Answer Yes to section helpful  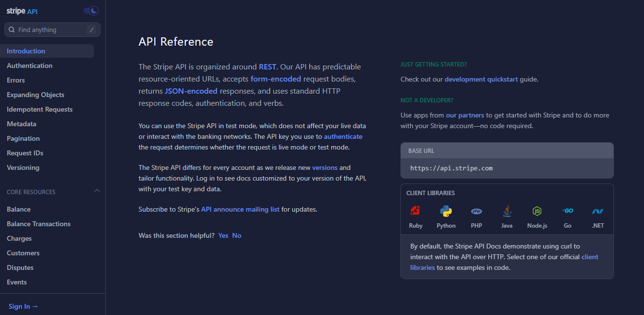click(x=223, y=235)
